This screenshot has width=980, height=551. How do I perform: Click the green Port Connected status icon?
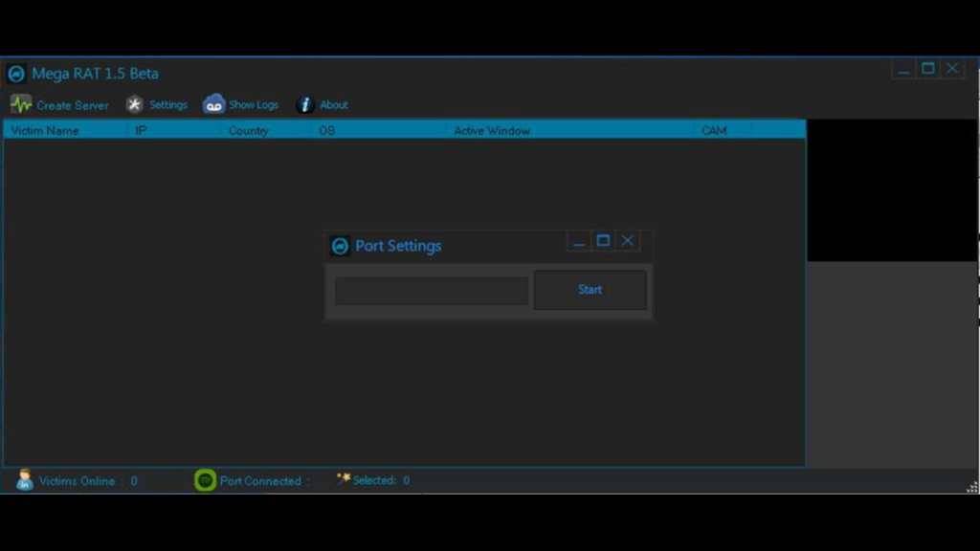pos(205,480)
